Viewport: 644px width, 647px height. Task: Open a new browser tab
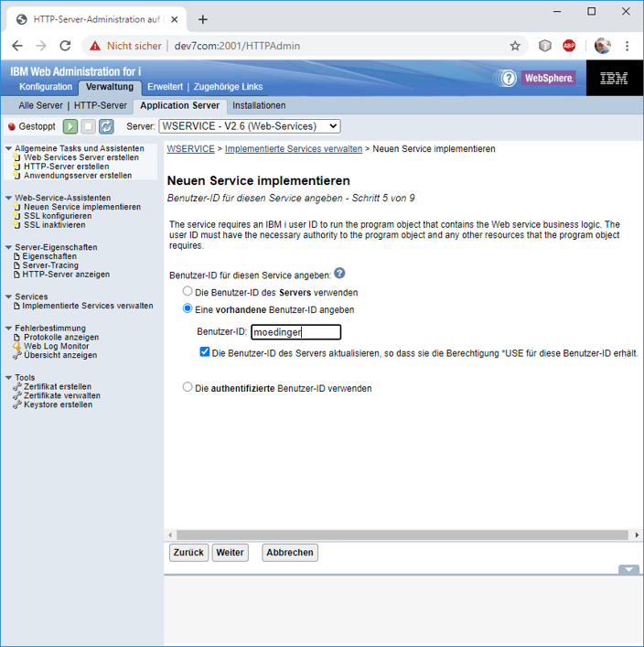[x=202, y=19]
